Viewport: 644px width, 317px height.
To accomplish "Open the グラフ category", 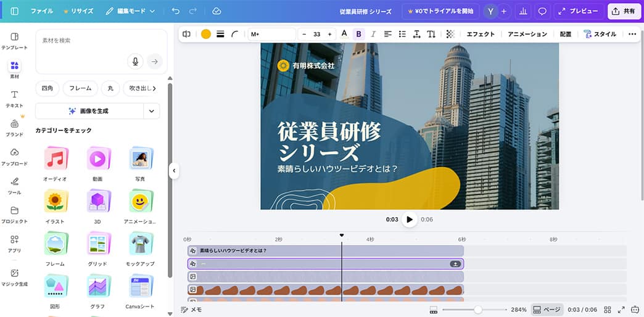I will (x=97, y=291).
